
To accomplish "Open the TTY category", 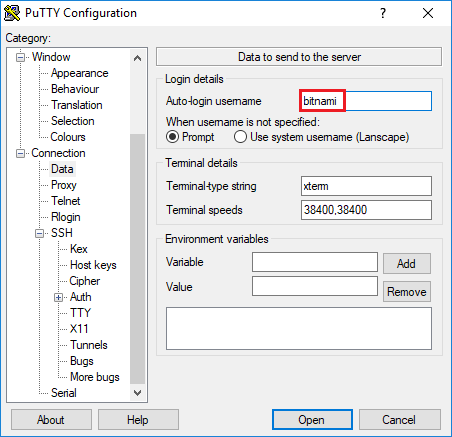I will [80, 313].
